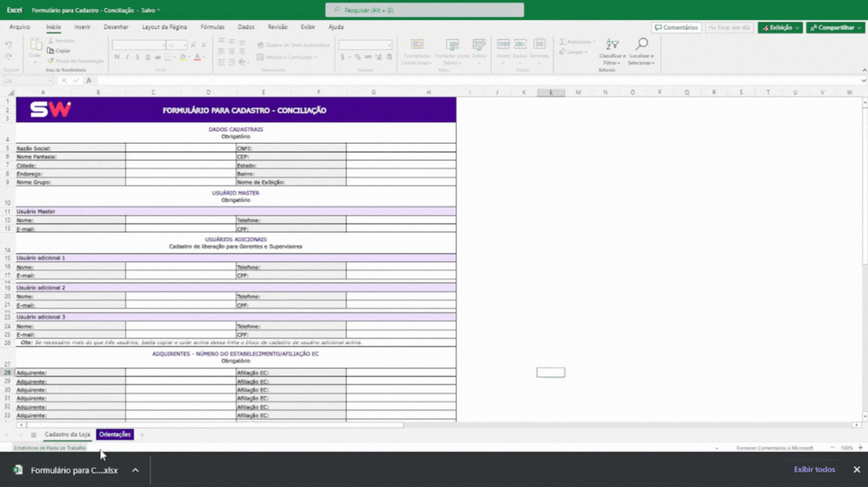Apply currency number format

point(343,57)
